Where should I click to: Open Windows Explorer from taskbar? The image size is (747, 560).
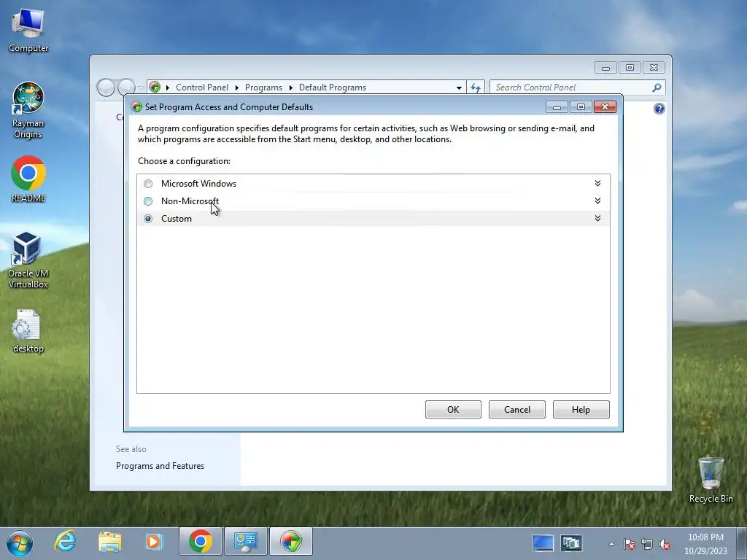110,542
